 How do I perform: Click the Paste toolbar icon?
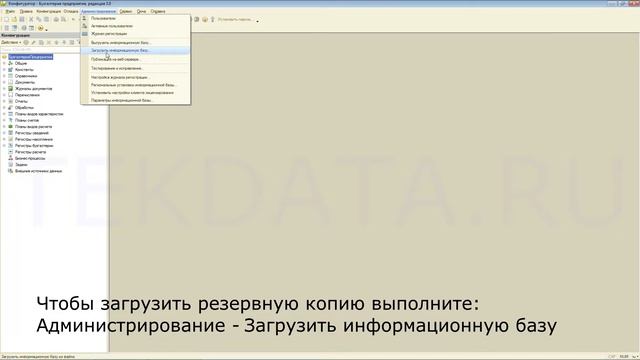coord(47,19)
